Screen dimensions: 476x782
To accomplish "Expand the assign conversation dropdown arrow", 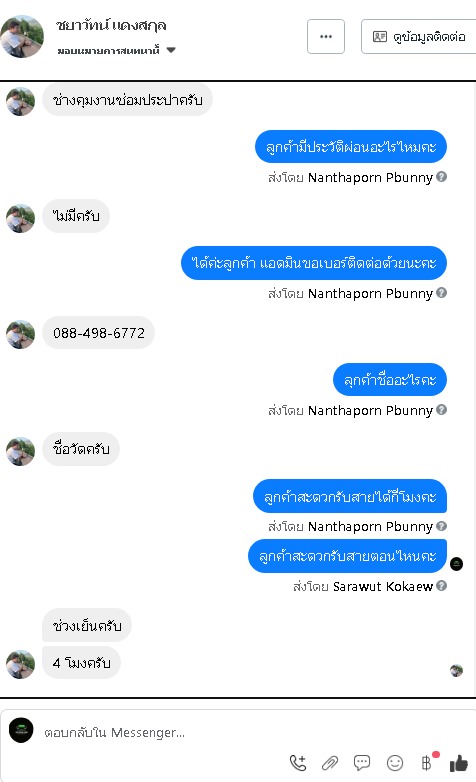I will [171, 50].
